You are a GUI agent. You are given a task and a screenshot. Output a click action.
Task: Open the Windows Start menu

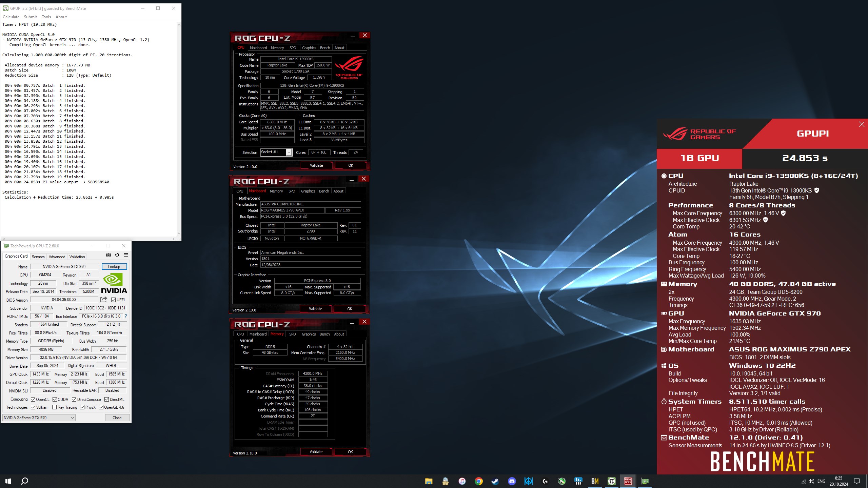coord(8,481)
